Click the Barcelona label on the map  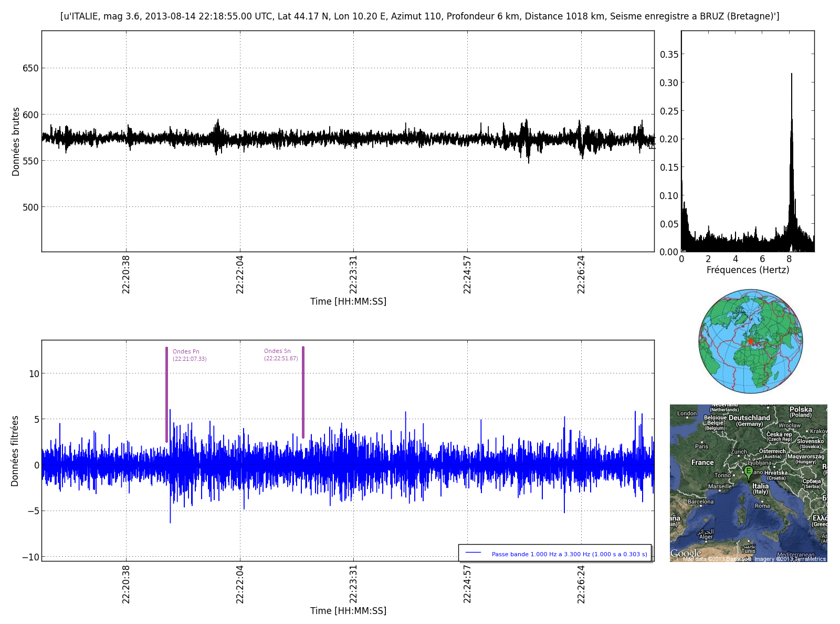click(700, 502)
